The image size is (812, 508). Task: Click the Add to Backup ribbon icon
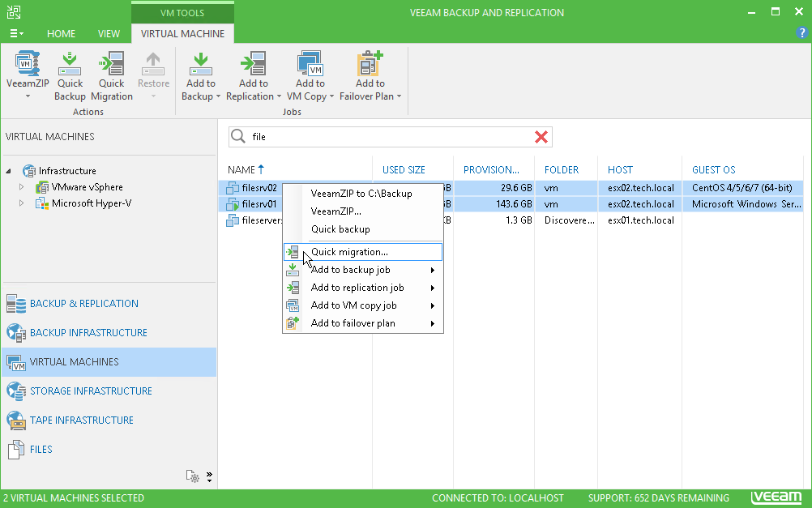200,63
